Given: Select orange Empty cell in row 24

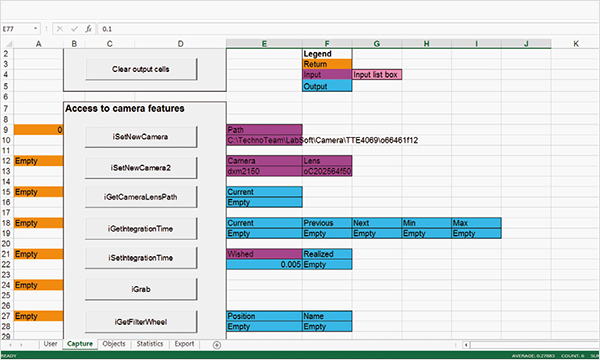Looking at the screenshot, I should click(38, 285).
